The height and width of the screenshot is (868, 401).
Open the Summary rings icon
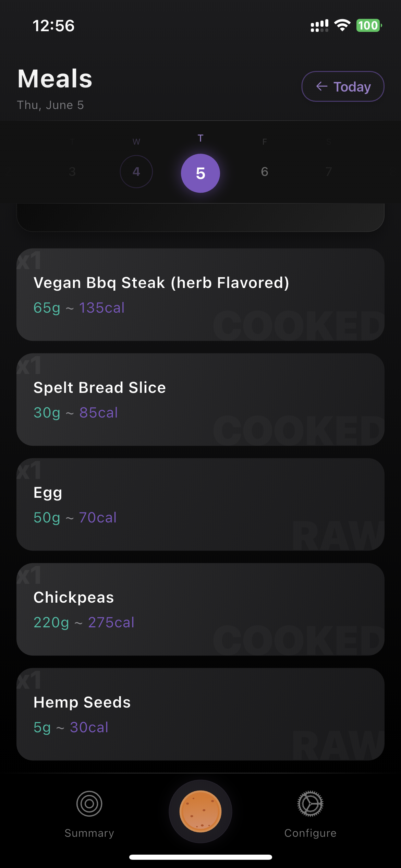(x=89, y=804)
